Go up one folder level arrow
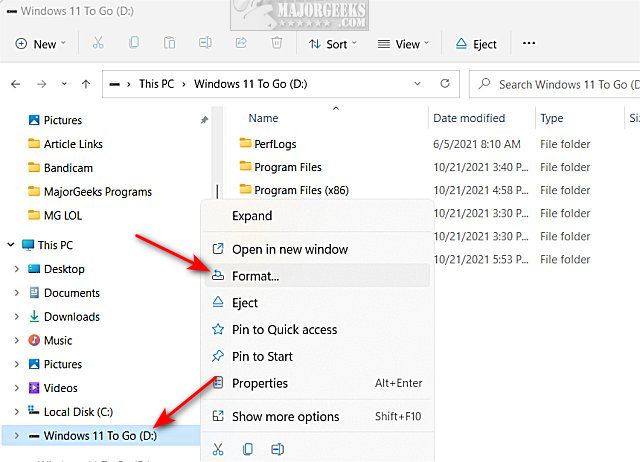Screen dimensions: 640x462 coord(86,84)
